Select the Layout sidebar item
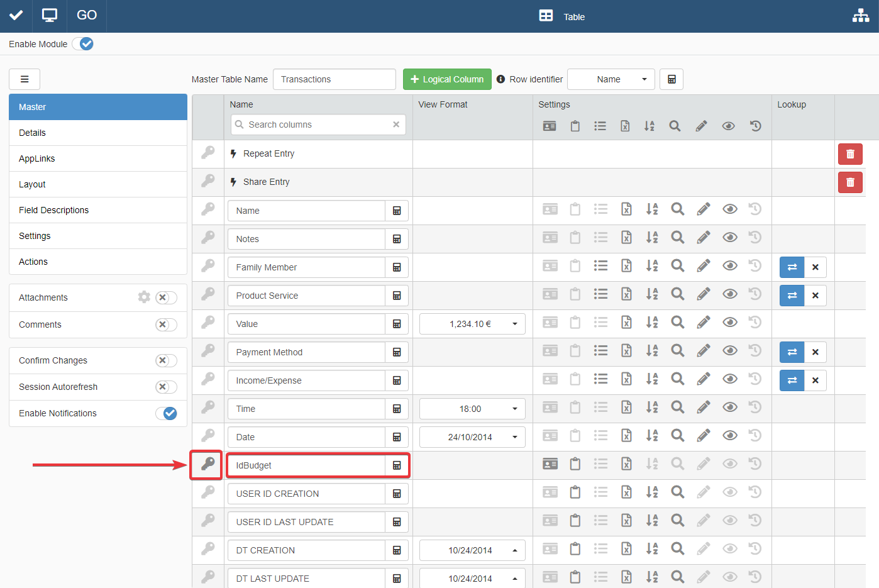 [33, 184]
